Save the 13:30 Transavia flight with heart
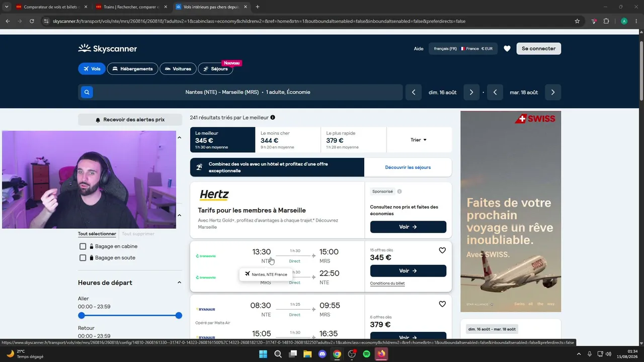Viewport: 644px width, 362px height. click(442, 250)
